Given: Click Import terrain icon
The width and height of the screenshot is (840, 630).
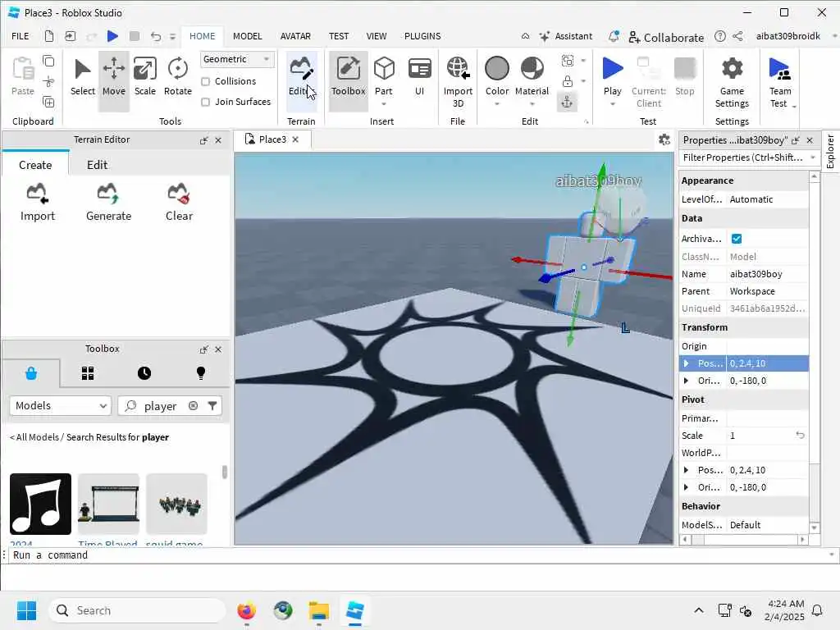Looking at the screenshot, I should click(38, 203).
